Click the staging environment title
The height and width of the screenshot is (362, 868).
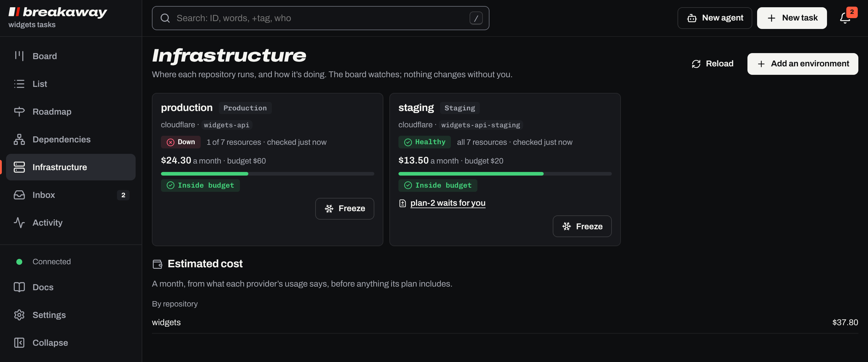416,108
